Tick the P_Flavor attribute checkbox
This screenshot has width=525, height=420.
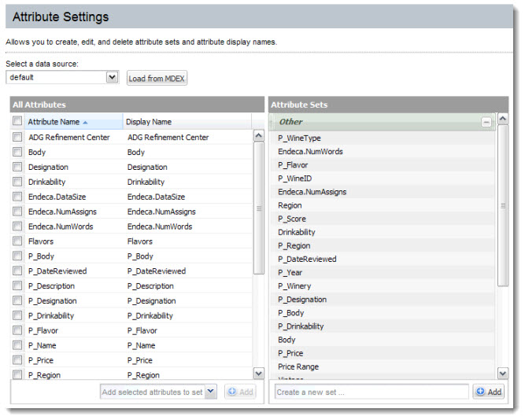17,330
